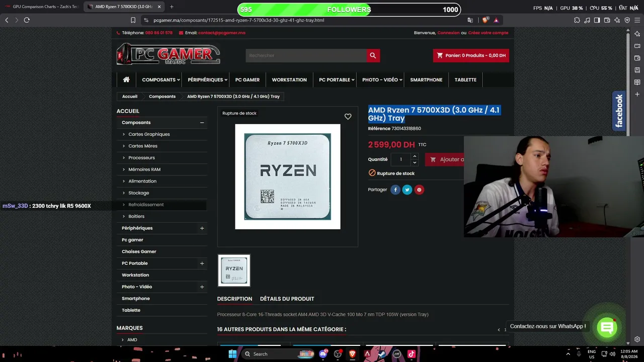Image resolution: width=644 pixels, height=362 pixels.
Task: Collapse the Composants sidebar category
Action: point(202,123)
